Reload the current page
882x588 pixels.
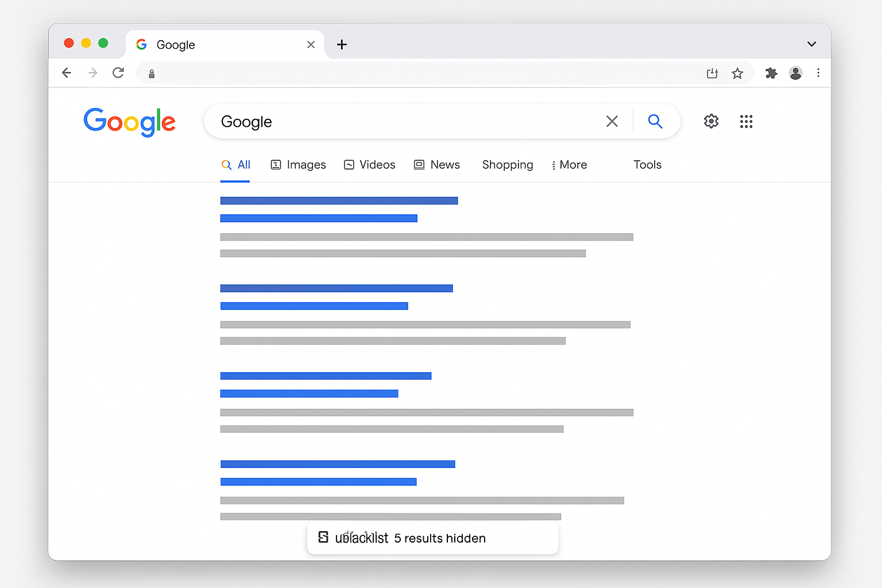(118, 73)
